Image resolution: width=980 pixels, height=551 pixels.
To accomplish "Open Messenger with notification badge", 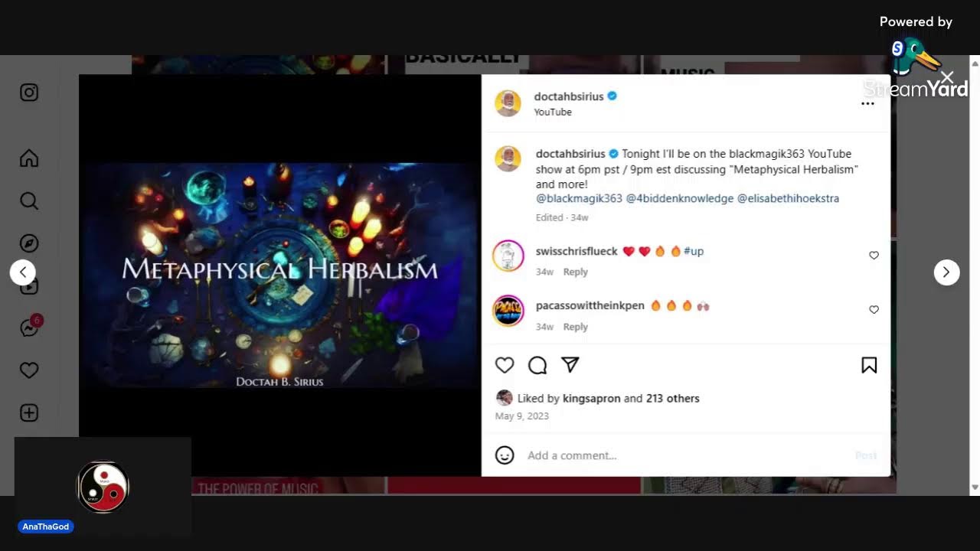I will click(x=31, y=327).
